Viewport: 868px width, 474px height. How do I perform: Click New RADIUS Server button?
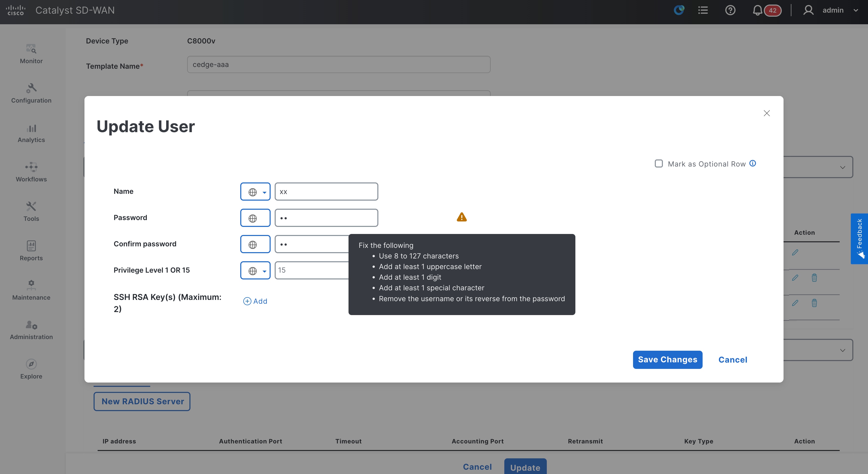pos(142,401)
